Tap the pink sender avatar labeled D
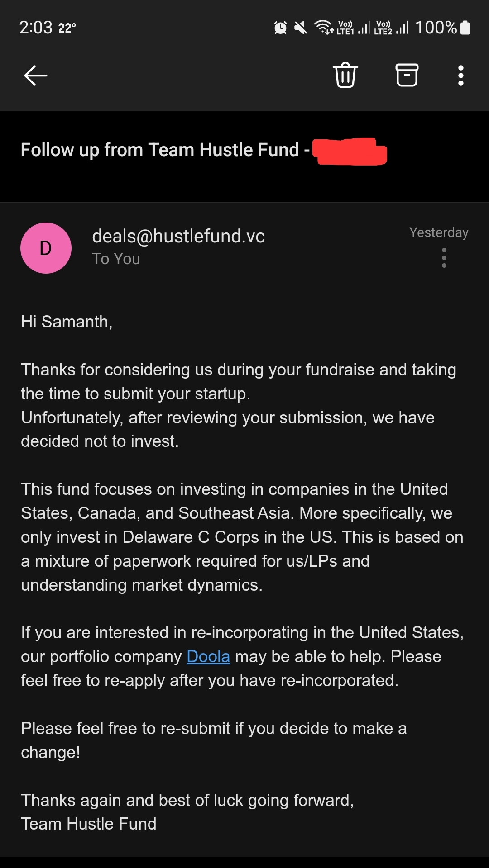Image resolution: width=489 pixels, height=868 pixels. [46, 248]
